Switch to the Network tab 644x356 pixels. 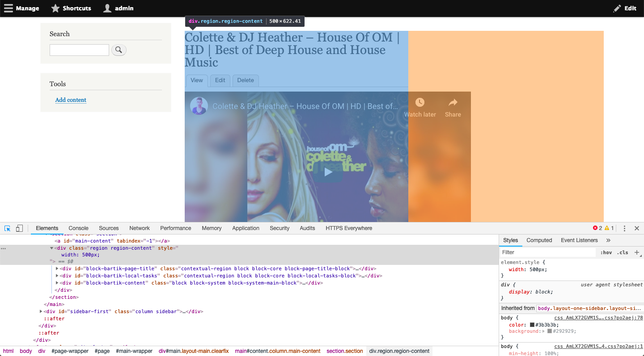click(x=140, y=228)
